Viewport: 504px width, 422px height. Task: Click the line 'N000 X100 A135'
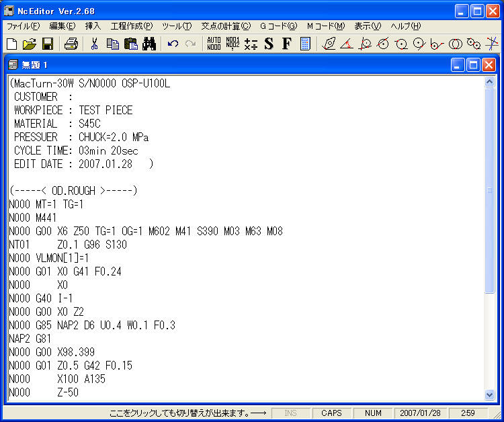(57, 379)
